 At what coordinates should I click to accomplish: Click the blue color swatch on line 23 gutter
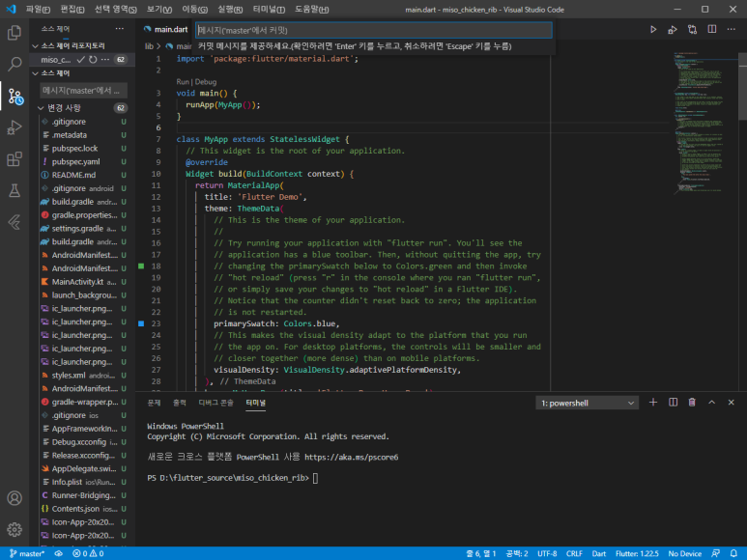(141, 323)
